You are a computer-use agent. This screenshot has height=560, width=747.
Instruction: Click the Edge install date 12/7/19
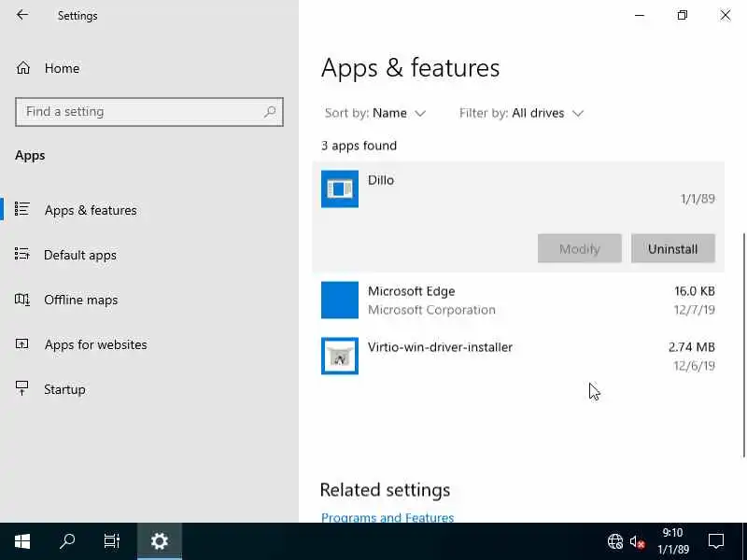[x=694, y=310]
